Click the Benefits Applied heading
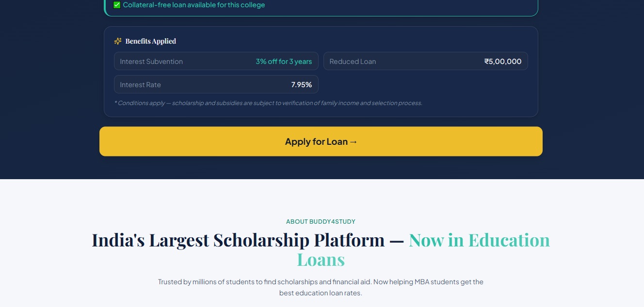The image size is (644, 307). point(150,41)
